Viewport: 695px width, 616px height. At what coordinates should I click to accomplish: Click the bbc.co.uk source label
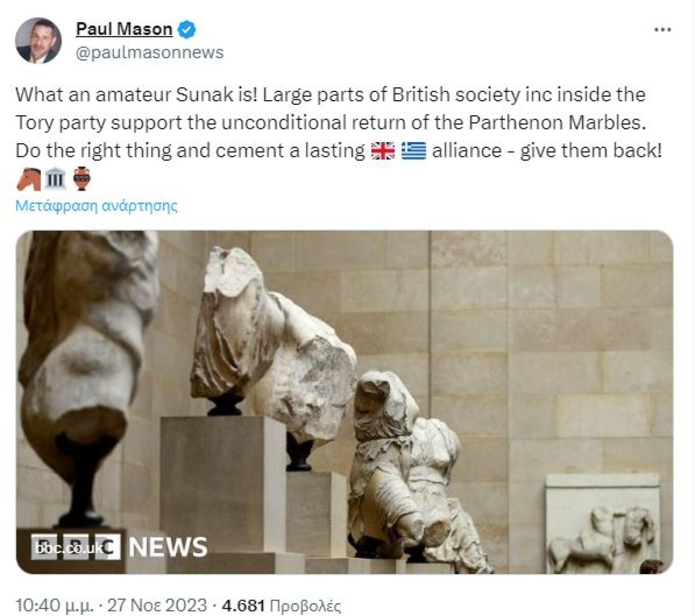click(x=69, y=547)
